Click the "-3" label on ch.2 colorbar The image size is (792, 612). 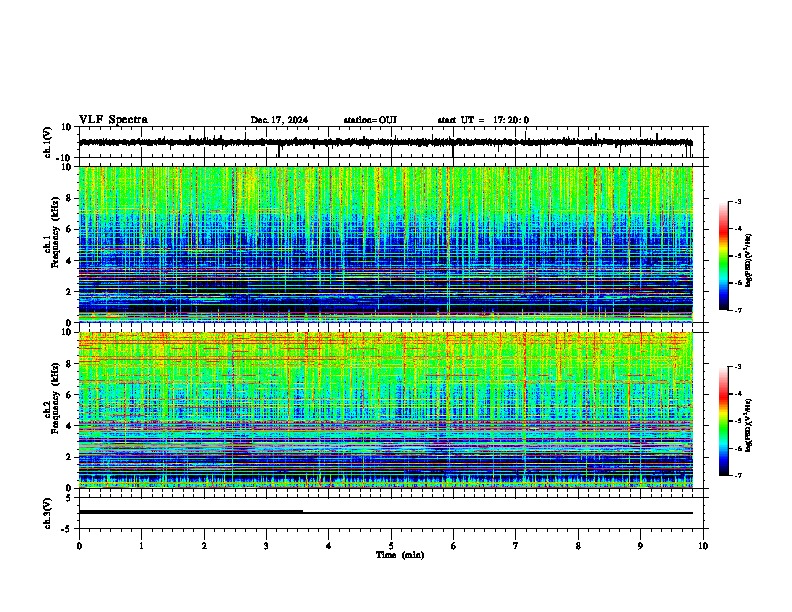click(737, 367)
